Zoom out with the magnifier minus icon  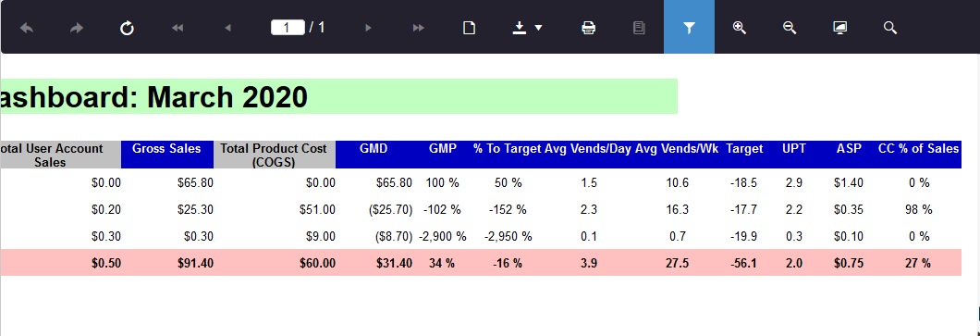(x=790, y=28)
